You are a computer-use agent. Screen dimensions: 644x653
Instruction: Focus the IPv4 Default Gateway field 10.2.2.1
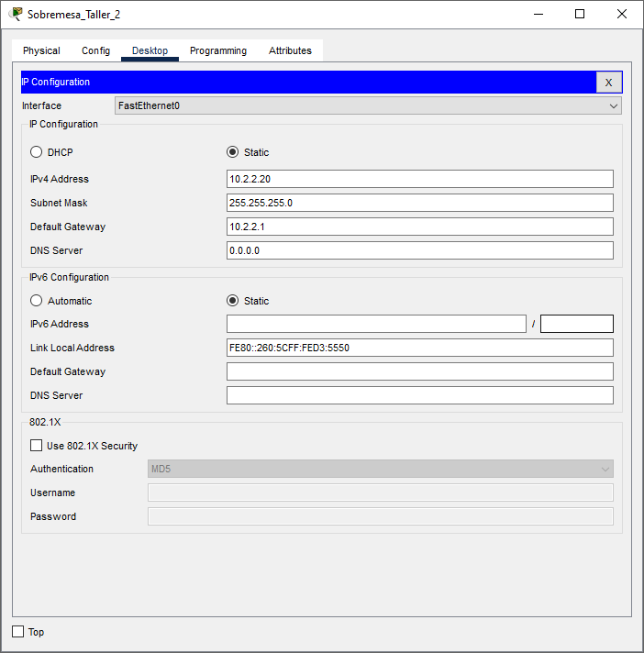click(x=419, y=227)
